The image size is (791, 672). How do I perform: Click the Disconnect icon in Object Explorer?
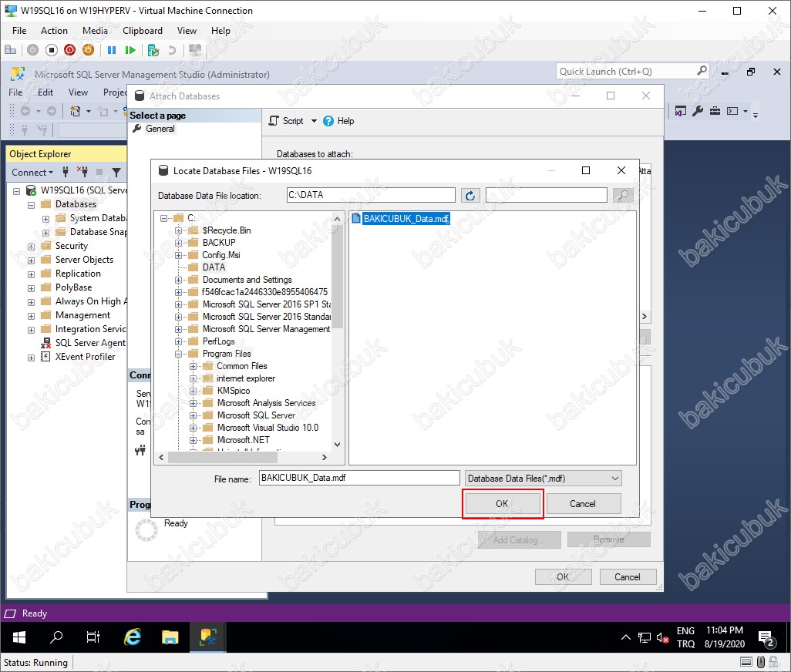[x=82, y=172]
